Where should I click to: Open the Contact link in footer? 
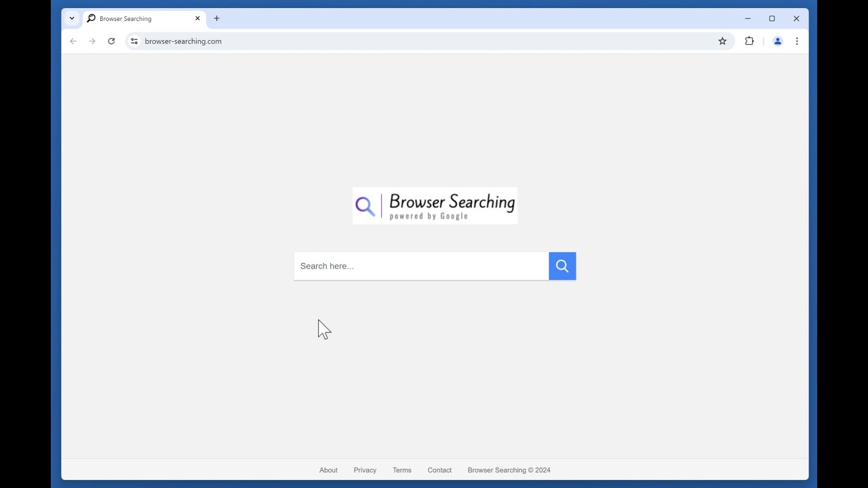tap(439, 470)
